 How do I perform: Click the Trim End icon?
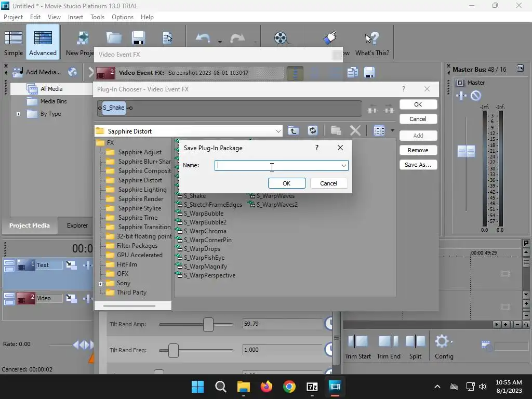click(x=389, y=341)
